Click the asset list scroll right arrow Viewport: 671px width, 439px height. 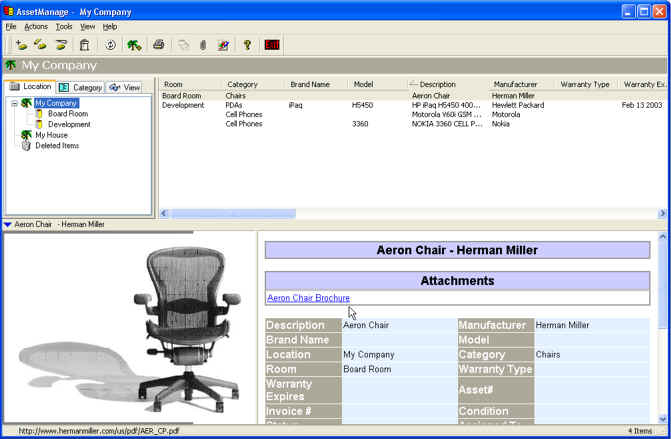point(662,213)
